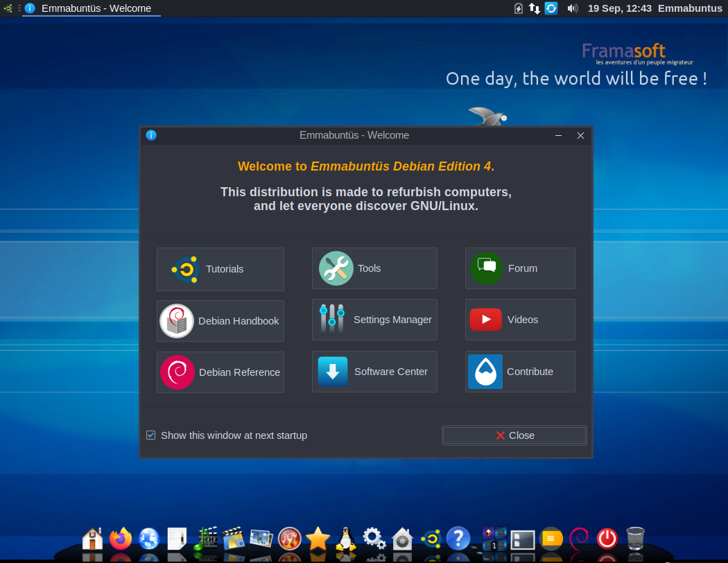This screenshot has width=728, height=563.
Task: Click the date and time 19 Sep, 12:43
Action: [619, 8]
